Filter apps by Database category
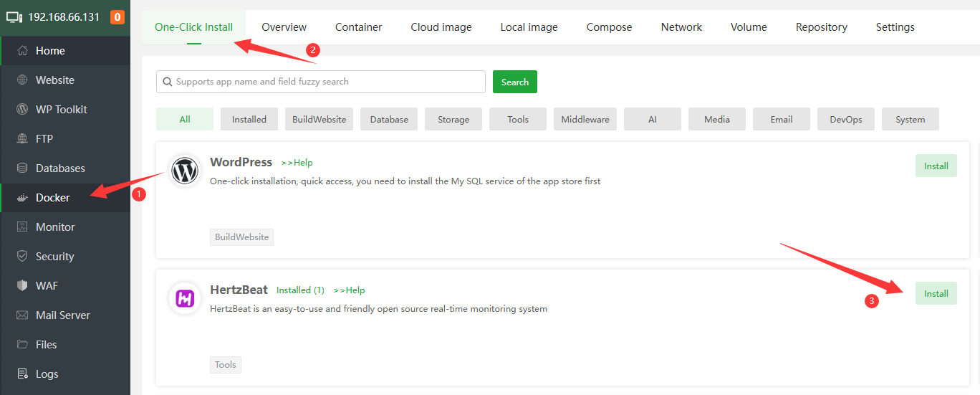The image size is (980, 395). point(389,120)
